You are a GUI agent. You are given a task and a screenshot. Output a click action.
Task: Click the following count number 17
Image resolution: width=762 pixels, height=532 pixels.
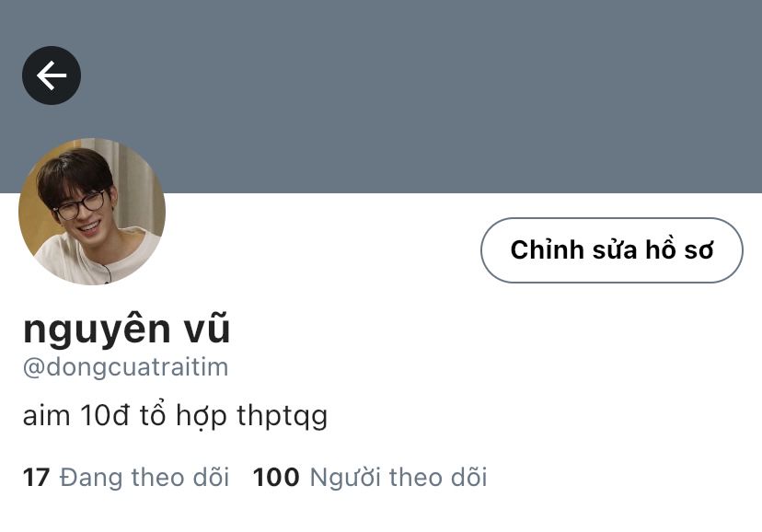36,477
